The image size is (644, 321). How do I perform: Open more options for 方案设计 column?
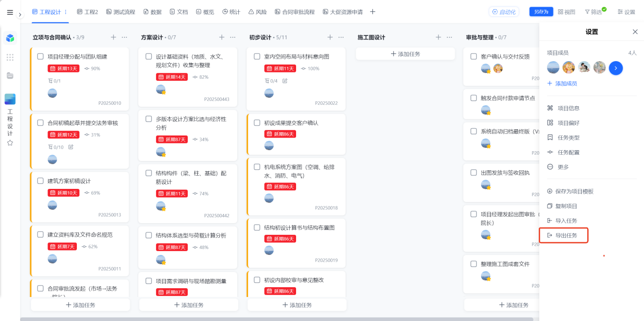[x=233, y=37]
